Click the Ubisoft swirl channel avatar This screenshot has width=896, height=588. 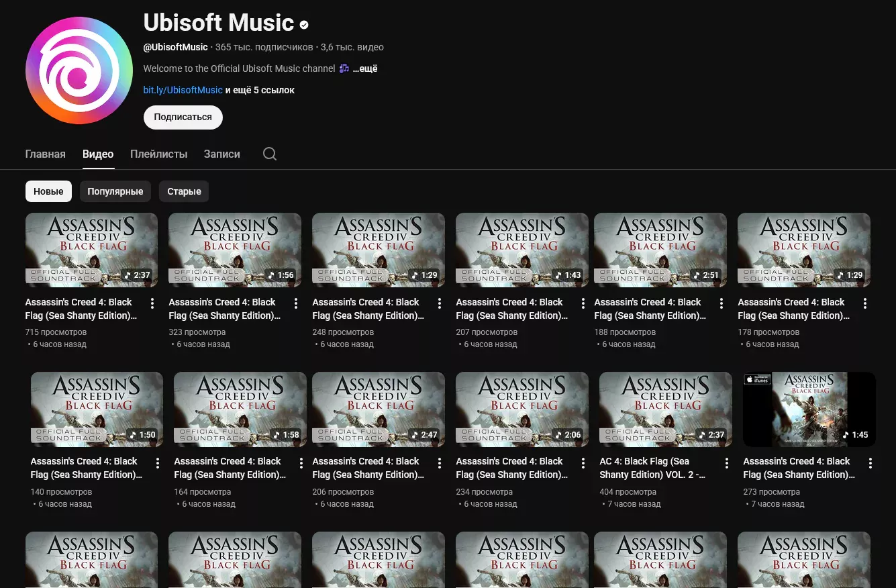[x=79, y=70]
